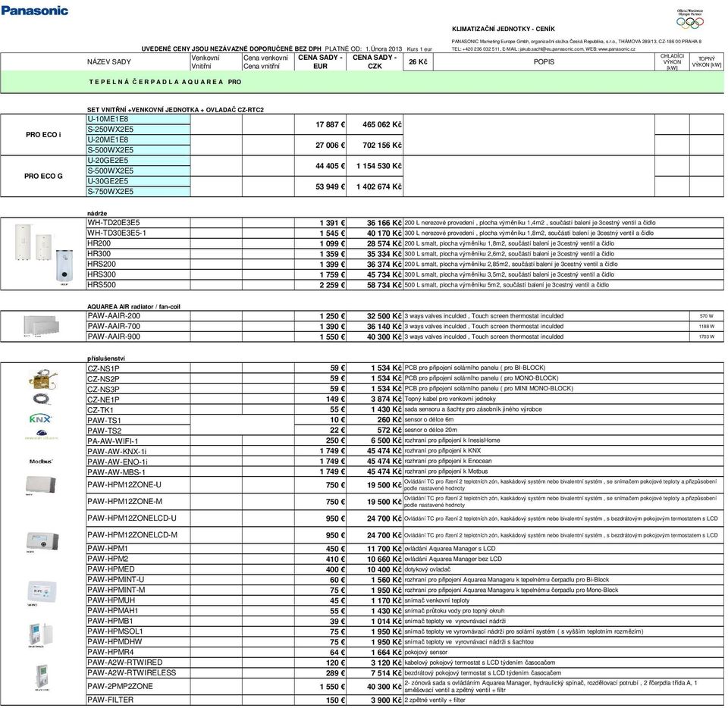The width and height of the screenshot is (728, 708).
Task: Select the thermostat image beside PAW-A2W-RTWIRELESS
Action: 42,677
